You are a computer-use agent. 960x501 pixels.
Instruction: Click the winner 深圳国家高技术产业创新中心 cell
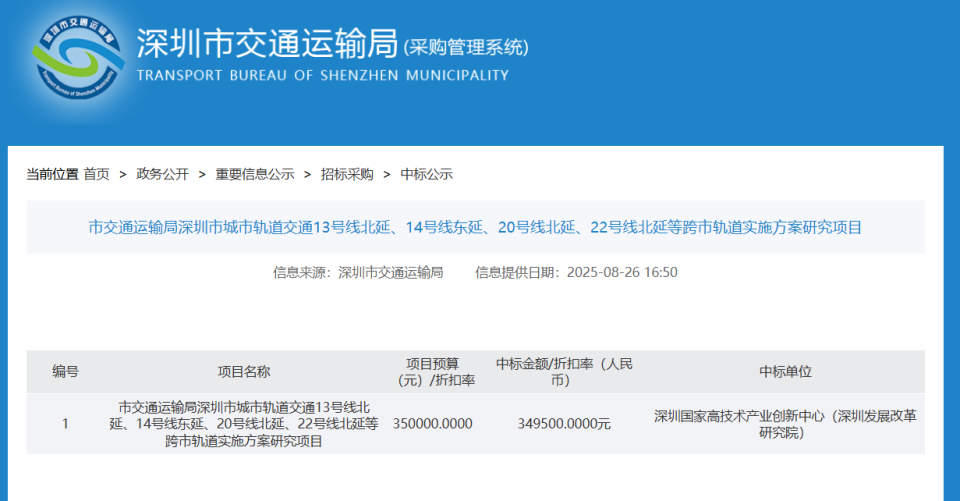(x=786, y=424)
